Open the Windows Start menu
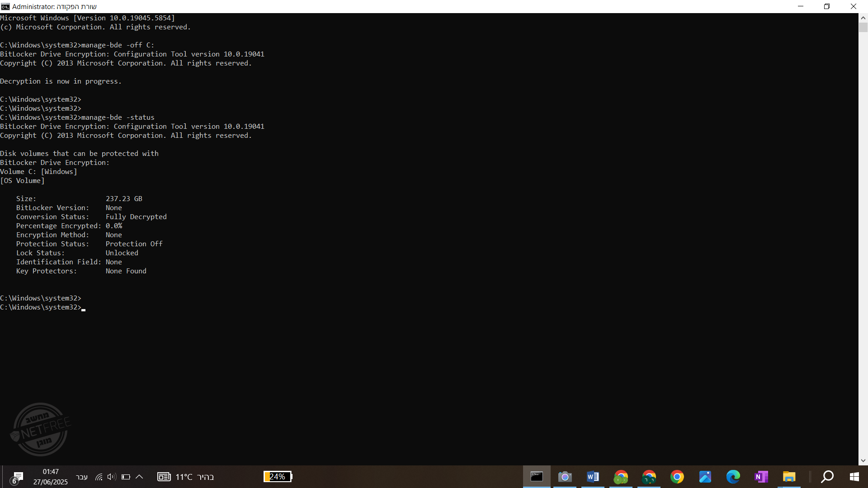868x488 pixels. coord(854,477)
